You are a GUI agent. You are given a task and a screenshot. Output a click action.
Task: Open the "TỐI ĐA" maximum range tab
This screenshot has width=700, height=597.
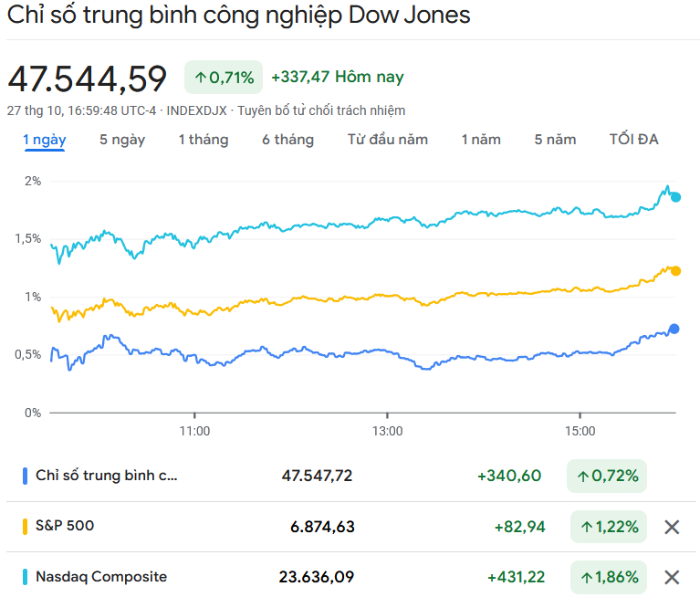click(633, 140)
